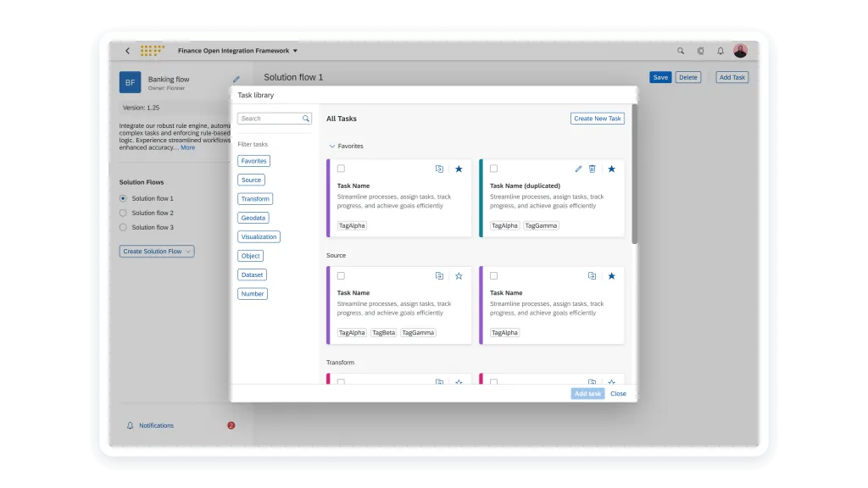Click the Version: 1.25 label
The height and width of the screenshot is (488, 868).
coord(142,108)
